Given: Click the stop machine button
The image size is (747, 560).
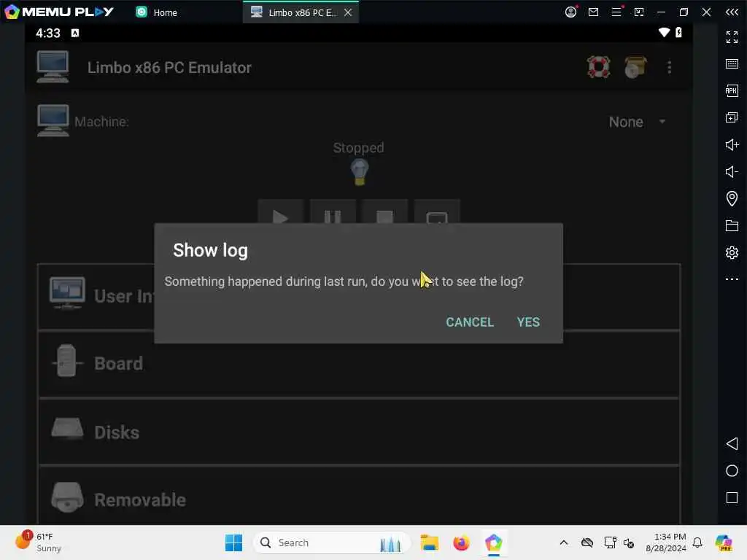Looking at the screenshot, I should (x=384, y=212).
